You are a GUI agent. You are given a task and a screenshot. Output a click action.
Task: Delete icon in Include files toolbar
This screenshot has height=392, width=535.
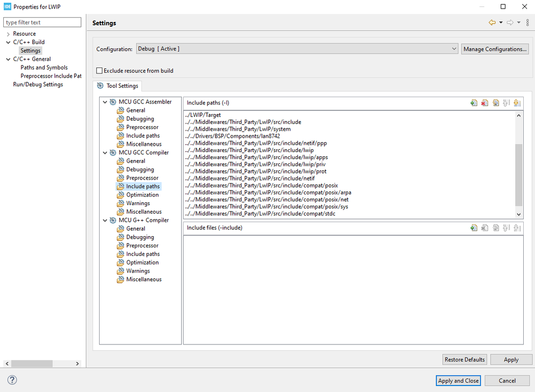485,228
